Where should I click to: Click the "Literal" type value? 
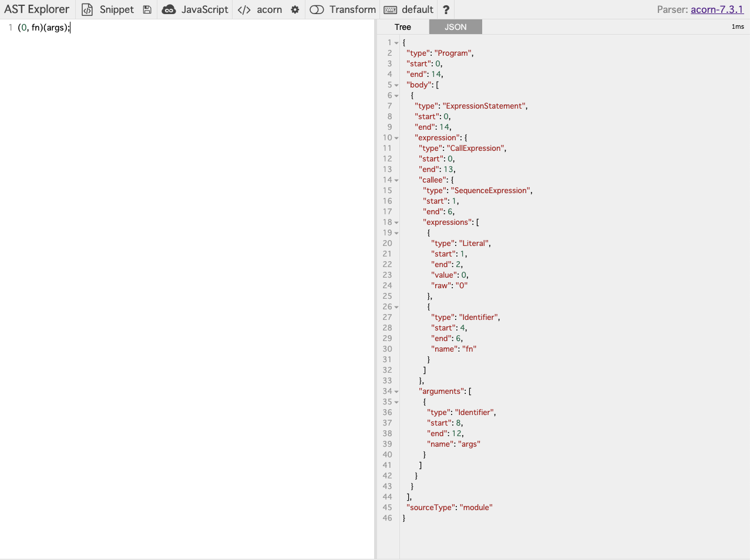(x=474, y=243)
